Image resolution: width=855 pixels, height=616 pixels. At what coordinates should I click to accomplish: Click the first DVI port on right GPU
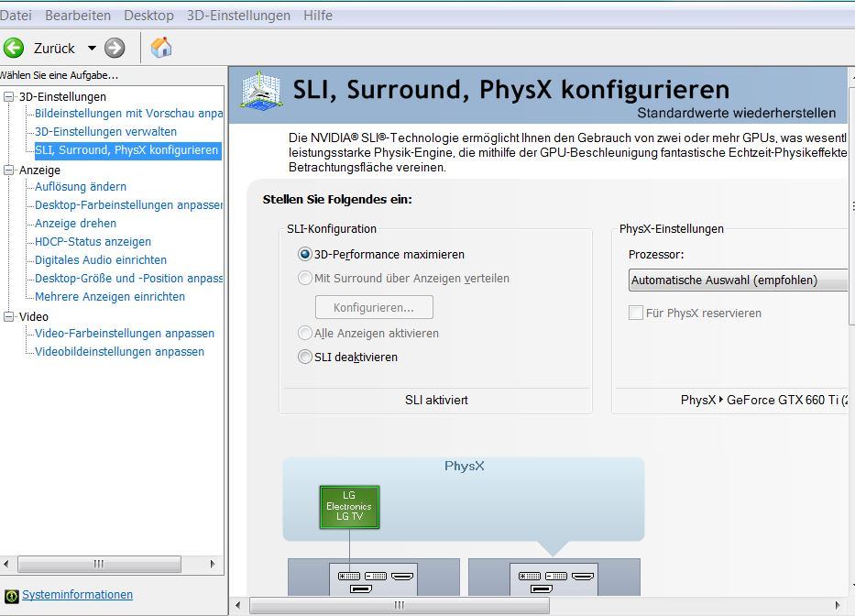[530, 577]
